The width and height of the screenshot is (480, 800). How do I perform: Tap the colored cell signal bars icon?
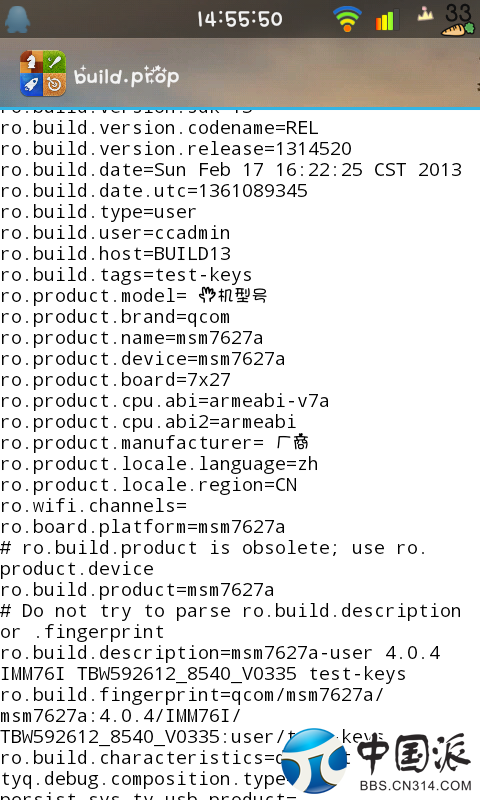coord(385,20)
